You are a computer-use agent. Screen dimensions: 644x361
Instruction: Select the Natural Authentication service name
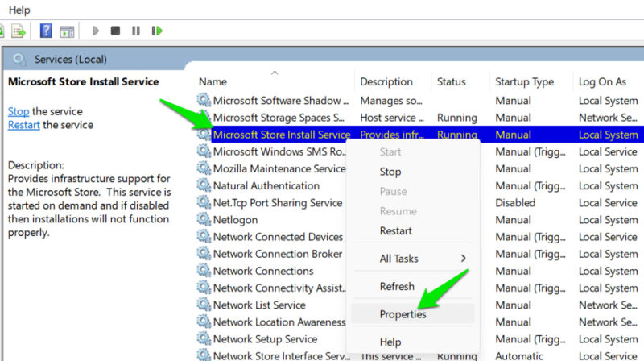(x=266, y=186)
